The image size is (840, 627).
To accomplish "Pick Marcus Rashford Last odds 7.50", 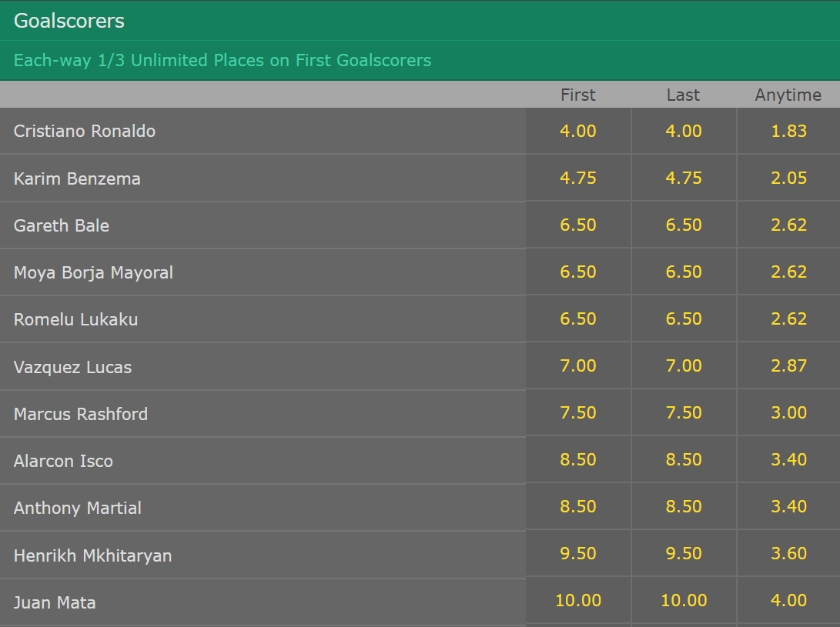I will tap(684, 412).
